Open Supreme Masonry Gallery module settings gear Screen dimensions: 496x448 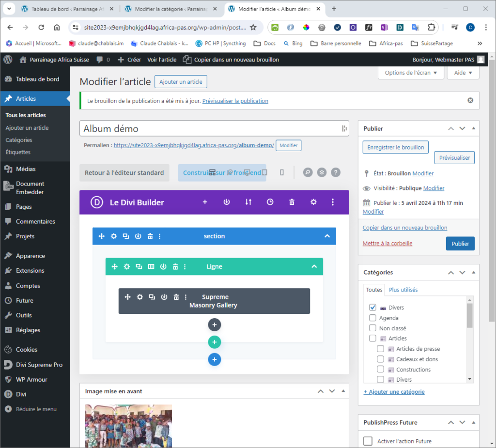(x=140, y=297)
